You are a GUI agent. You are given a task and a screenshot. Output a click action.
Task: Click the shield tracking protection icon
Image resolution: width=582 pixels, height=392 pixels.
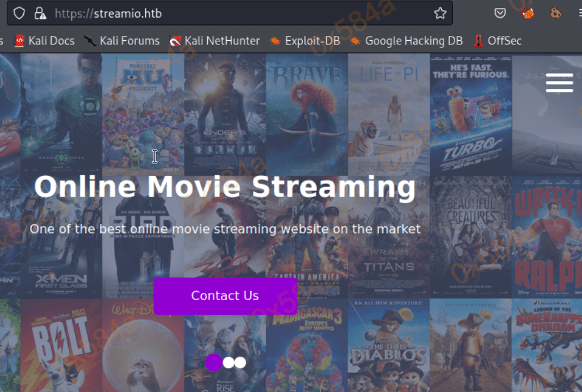20,13
